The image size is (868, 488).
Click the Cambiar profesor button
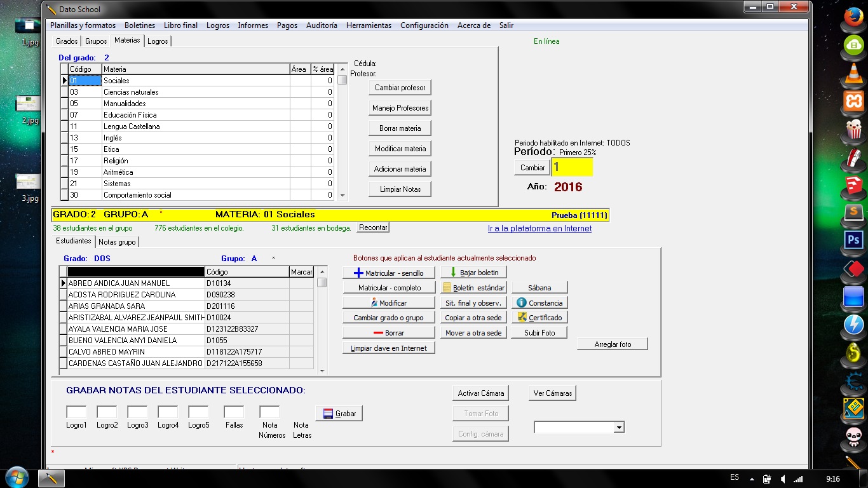pyautogui.click(x=400, y=88)
